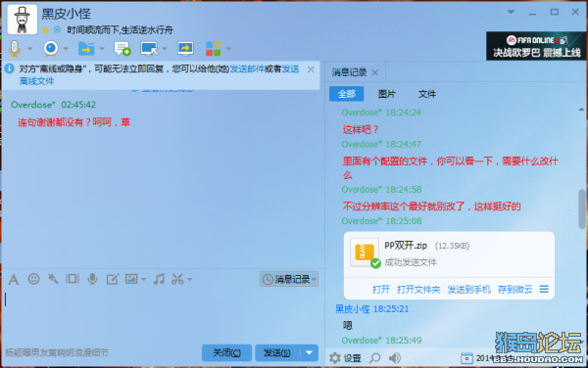Click the contact signature 时间顺流而下

(x=120, y=30)
